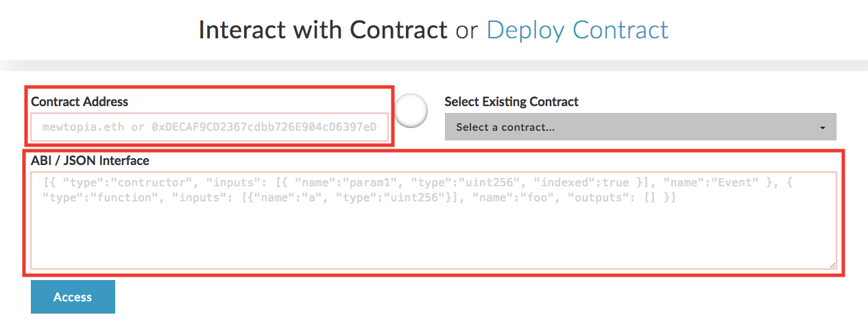Click the Contract Address label
Image resolution: width=868 pixels, height=328 pixels.
click(x=80, y=101)
